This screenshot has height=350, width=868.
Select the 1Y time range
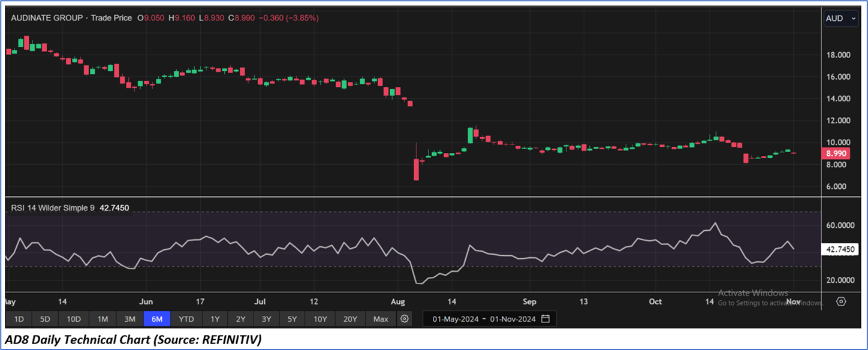pos(215,319)
